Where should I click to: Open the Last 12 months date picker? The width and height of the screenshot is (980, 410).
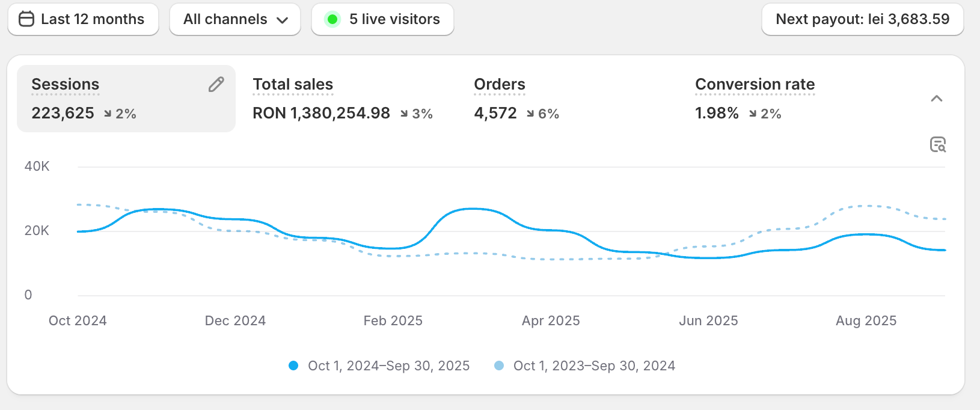coord(83,19)
